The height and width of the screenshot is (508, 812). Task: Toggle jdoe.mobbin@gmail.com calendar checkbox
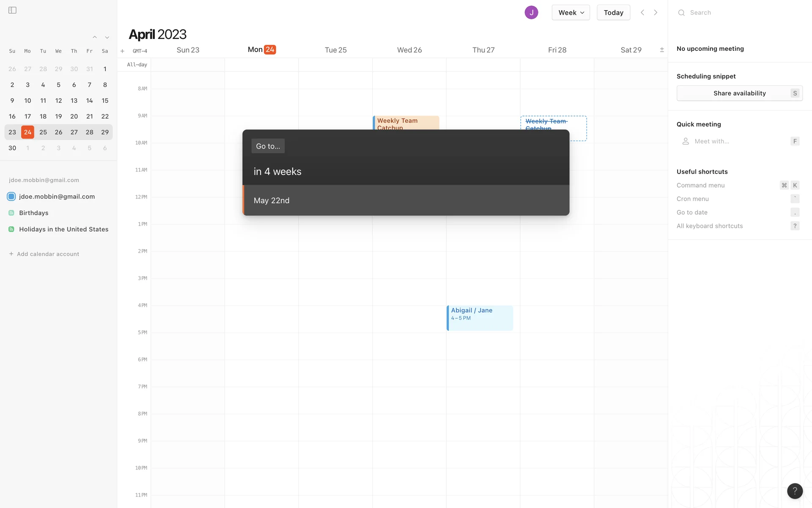[11, 196]
